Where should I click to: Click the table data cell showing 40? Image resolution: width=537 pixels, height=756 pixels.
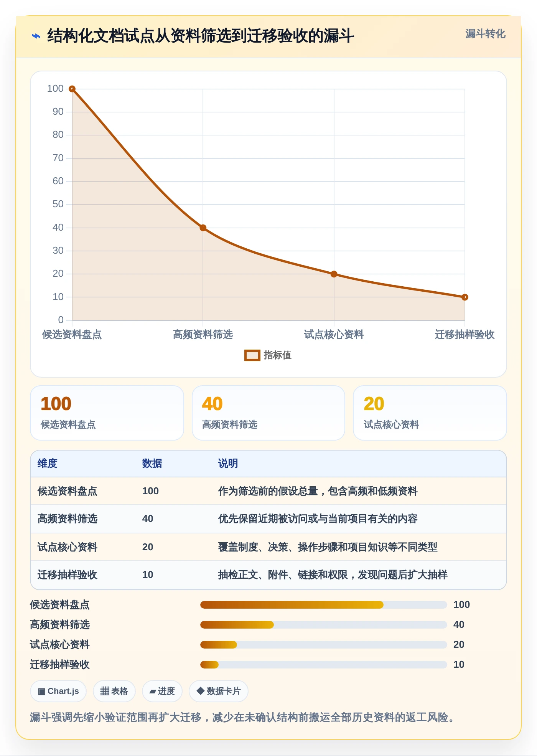(x=148, y=519)
